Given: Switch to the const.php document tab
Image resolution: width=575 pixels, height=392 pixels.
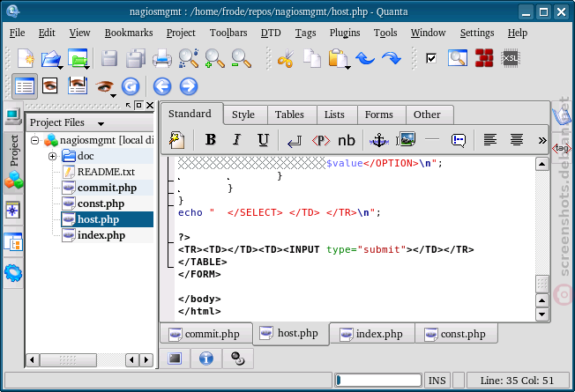Looking at the screenshot, I should click(x=456, y=334).
